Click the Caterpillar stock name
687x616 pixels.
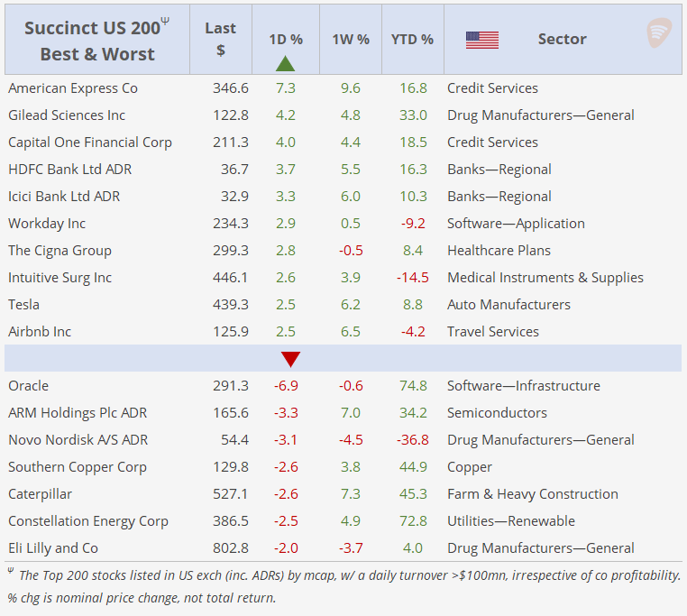coord(40,494)
